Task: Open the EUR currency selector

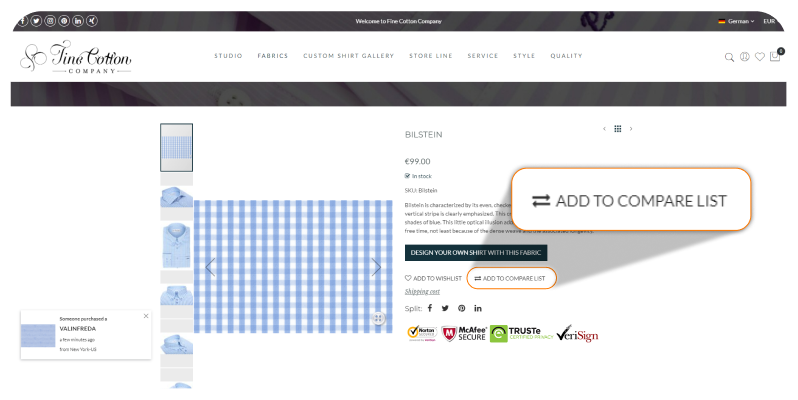Action: pyautogui.click(x=769, y=21)
